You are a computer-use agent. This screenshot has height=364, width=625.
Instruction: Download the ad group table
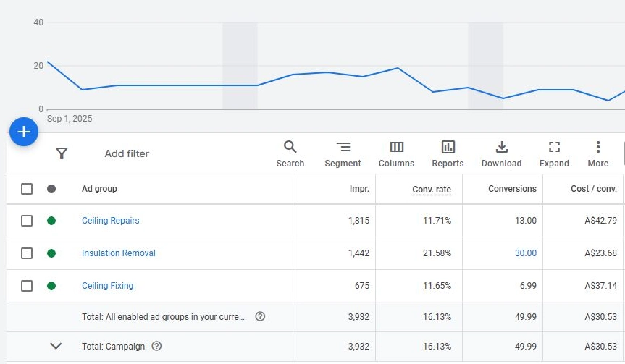(501, 153)
